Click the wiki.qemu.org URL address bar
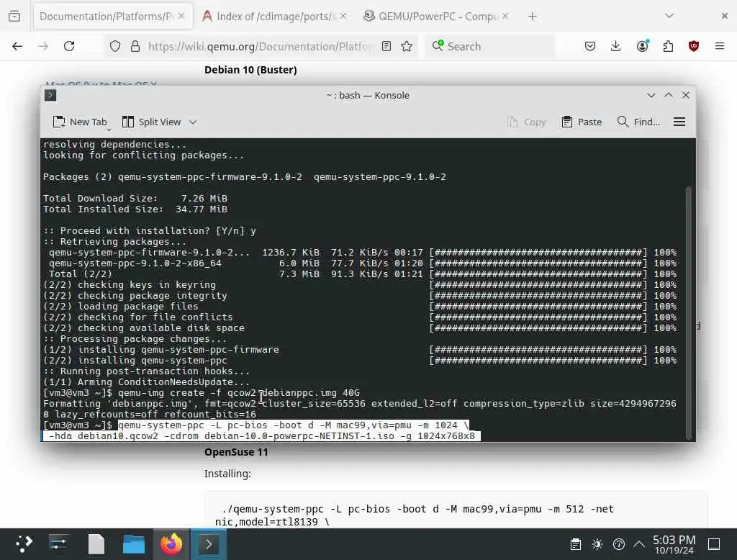737x560 pixels. point(260,46)
